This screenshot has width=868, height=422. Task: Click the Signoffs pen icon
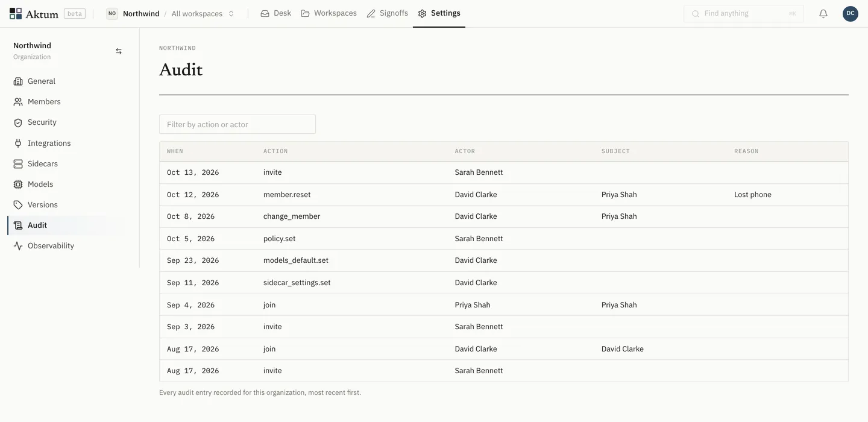tap(371, 13)
